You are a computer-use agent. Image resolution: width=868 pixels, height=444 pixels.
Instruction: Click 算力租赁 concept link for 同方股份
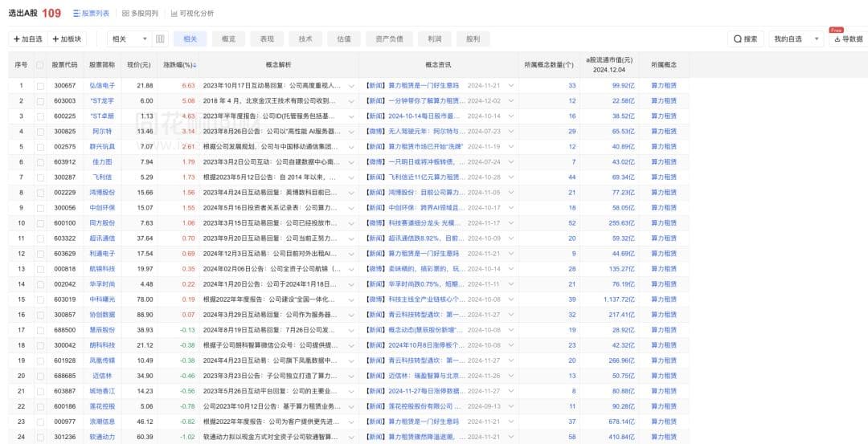[x=663, y=222]
